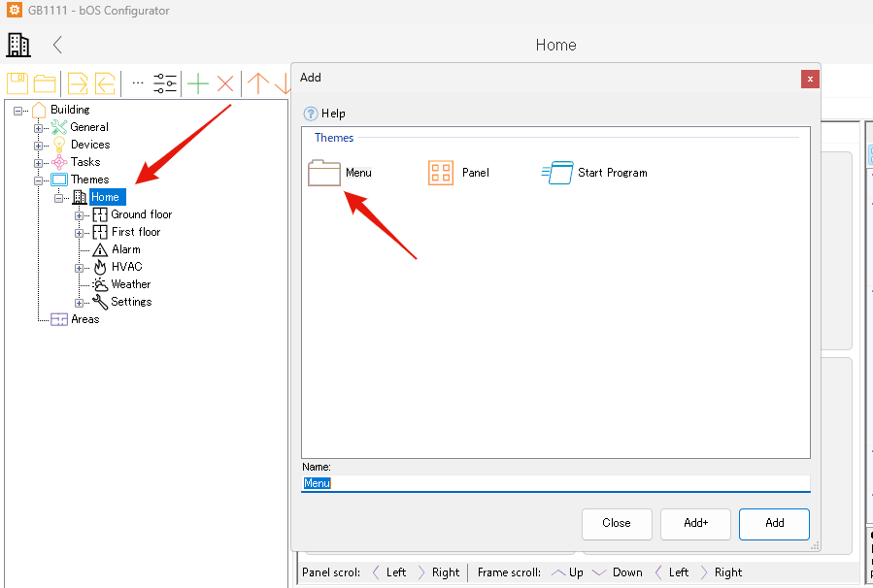Click the Themes screen icon in tree

(x=59, y=180)
